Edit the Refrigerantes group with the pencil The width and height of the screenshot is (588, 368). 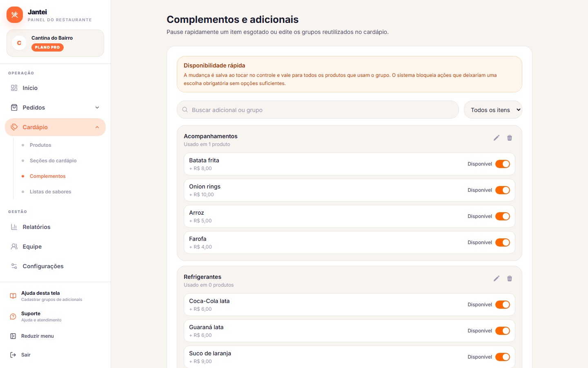(x=497, y=278)
